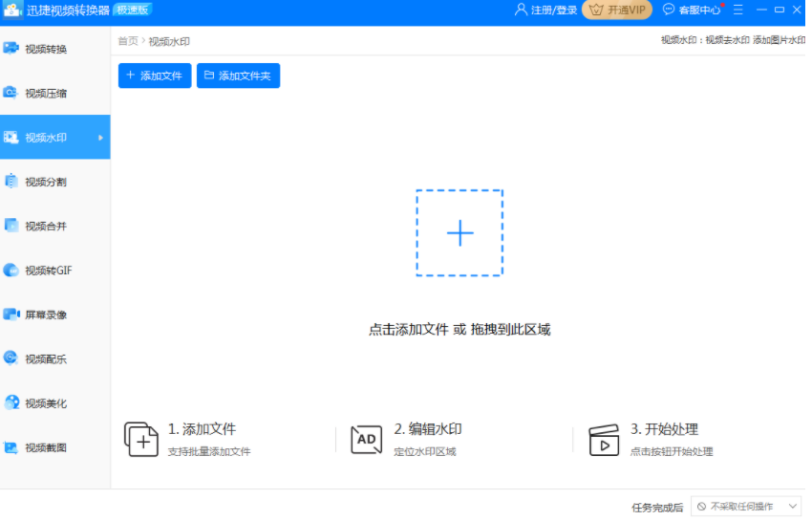This screenshot has width=812, height=521.
Task: Click the 客服中心 label
Action: pyautogui.click(x=699, y=10)
